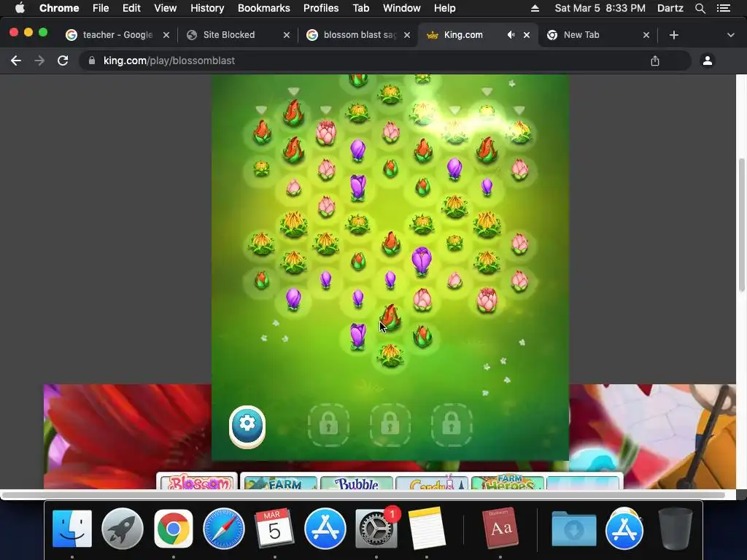The image size is (747, 560).
Task: Click the vertical page scrollbar thumb
Action: pos(741,225)
